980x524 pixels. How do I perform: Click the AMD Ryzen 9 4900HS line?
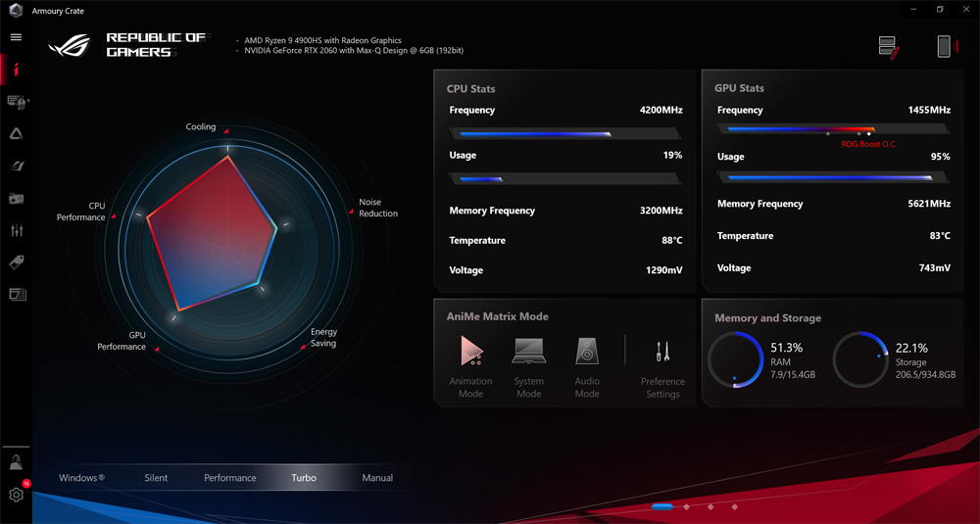(322, 40)
